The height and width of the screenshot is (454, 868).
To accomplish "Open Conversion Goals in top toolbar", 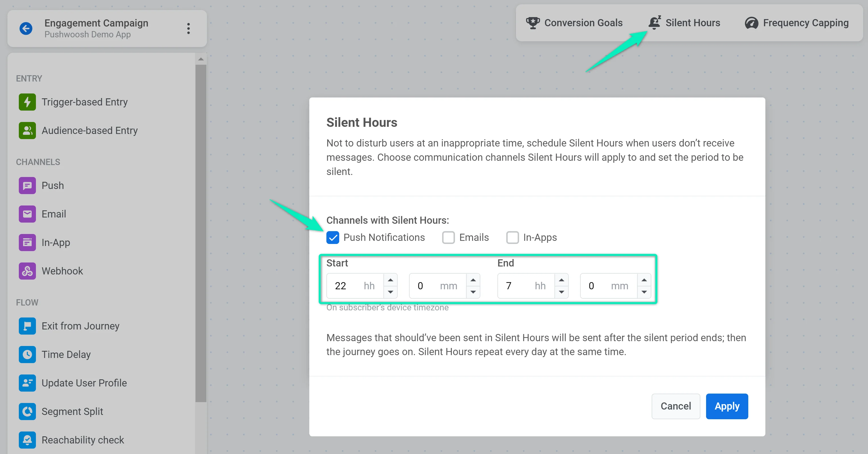I will click(574, 23).
